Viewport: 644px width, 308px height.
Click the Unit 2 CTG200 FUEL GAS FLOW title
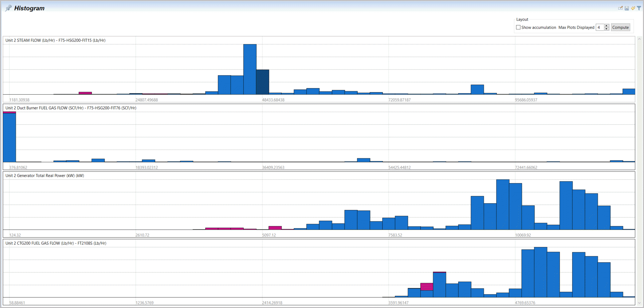pos(56,243)
